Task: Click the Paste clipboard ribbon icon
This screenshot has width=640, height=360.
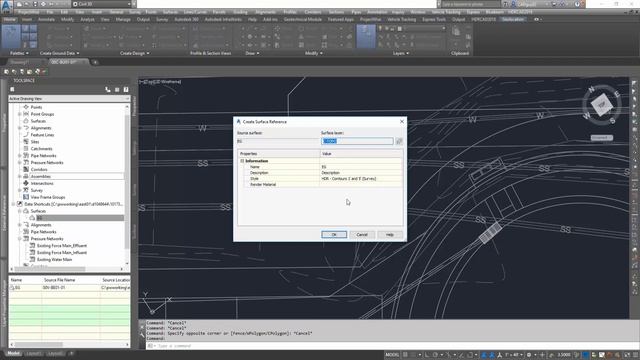Action: [x=456, y=32]
